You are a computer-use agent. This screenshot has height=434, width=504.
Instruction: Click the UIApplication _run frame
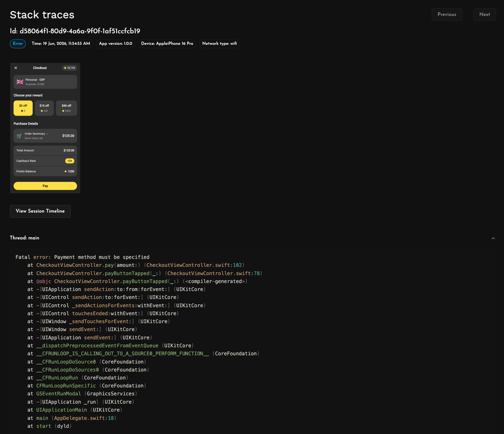[81, 402]
